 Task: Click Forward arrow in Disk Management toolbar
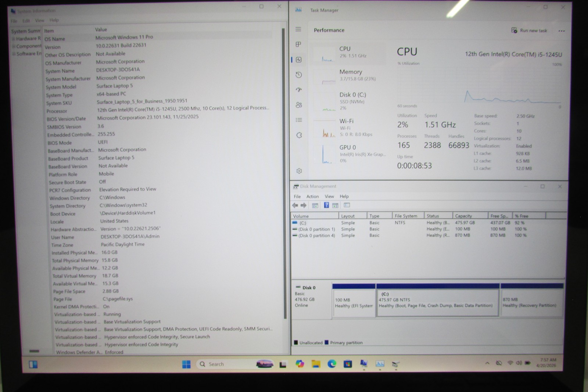[304, 205]
